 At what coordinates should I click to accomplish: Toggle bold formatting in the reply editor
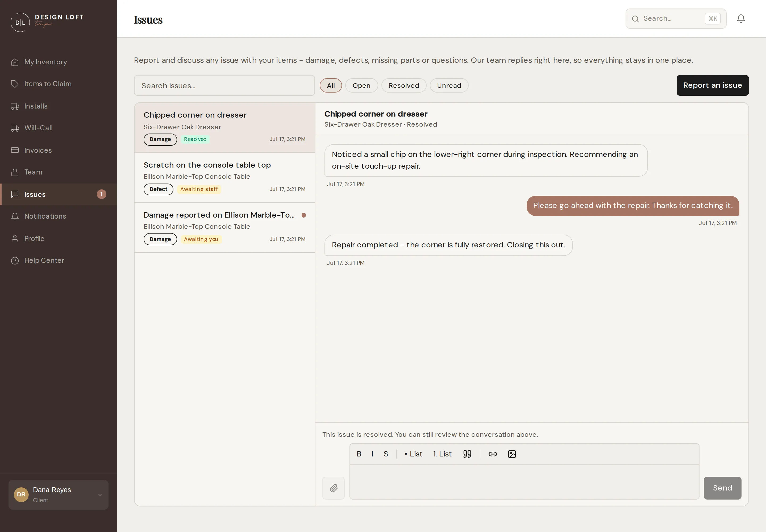pyautogui.click(x=359, y=454)
